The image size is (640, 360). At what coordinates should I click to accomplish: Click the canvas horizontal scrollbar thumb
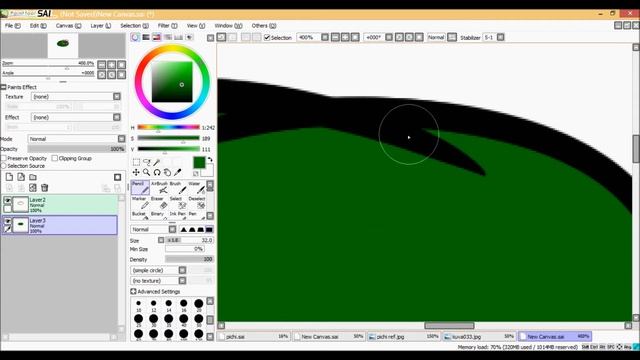pos(449,326)
